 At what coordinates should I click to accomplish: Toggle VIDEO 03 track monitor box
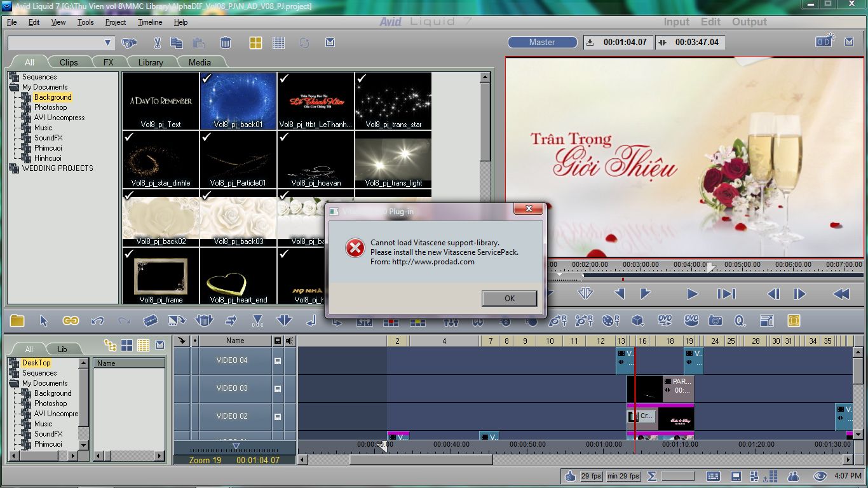pyautogui.click(x=277, y=389)
